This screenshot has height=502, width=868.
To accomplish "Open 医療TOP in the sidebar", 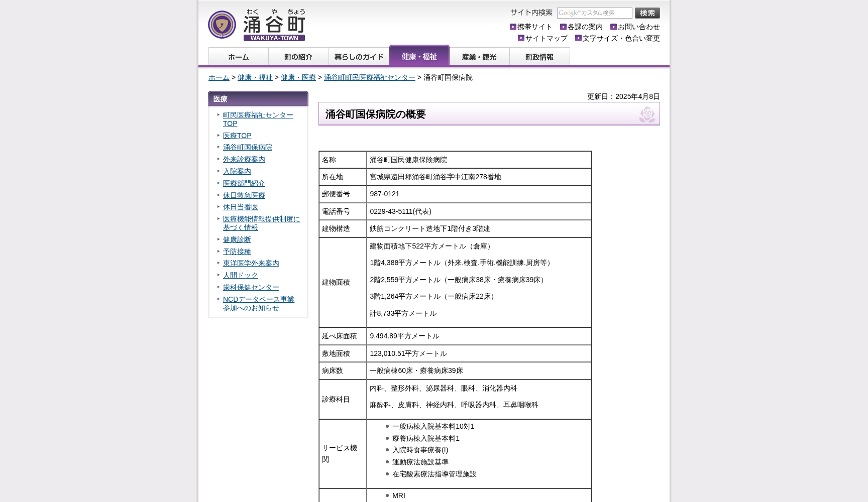I will coord(237,136).
